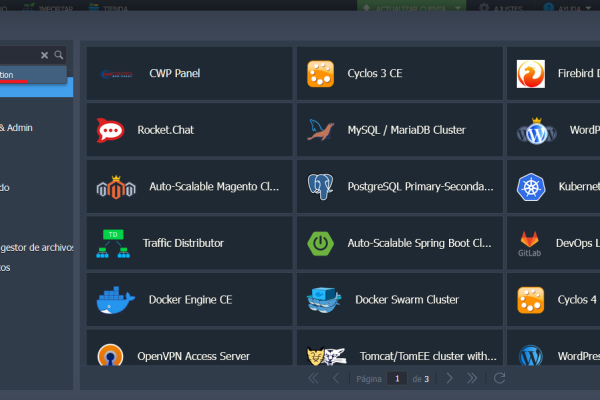Refresh the marketplace list
The image size is (600, 400).
click(499, 379)
